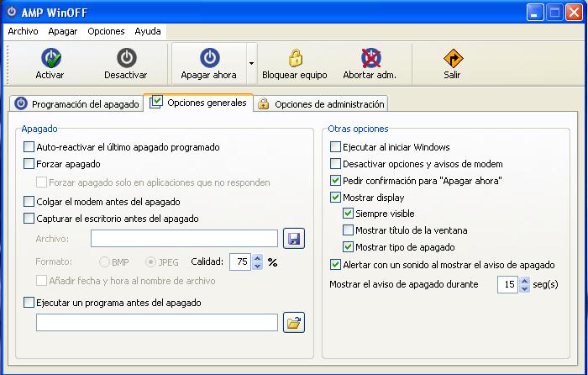Image resolution: width=588 pixels, height=375 pixels.
Task: Check the Forzar apagado checkbox
Action: (29, 164)
